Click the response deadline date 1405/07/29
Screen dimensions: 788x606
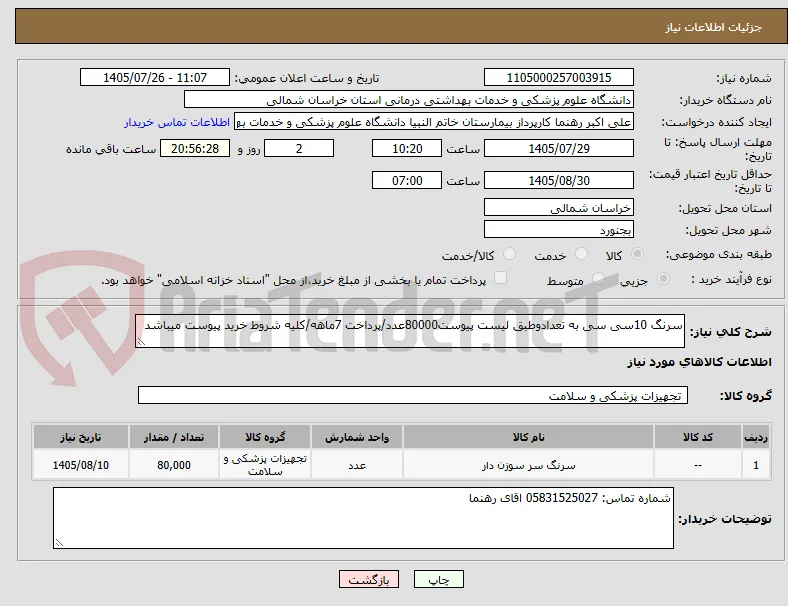point(559,148)
